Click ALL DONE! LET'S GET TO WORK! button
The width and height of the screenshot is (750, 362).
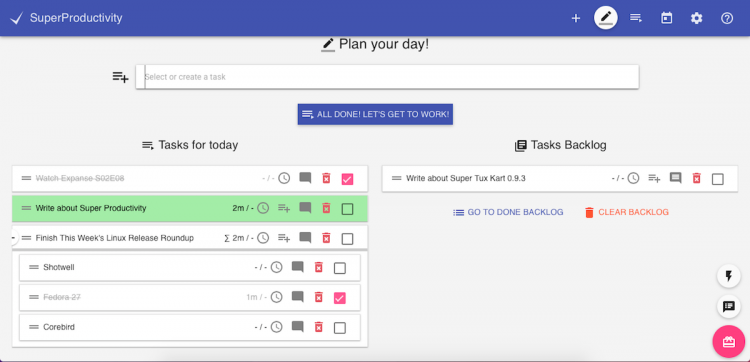coord(375,114)
